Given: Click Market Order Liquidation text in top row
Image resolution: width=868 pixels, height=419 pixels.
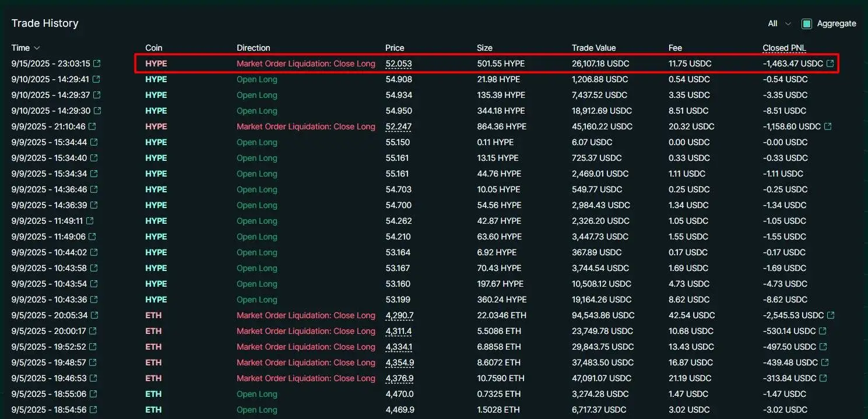Looking at the screenshot, I should pos(305,64).
